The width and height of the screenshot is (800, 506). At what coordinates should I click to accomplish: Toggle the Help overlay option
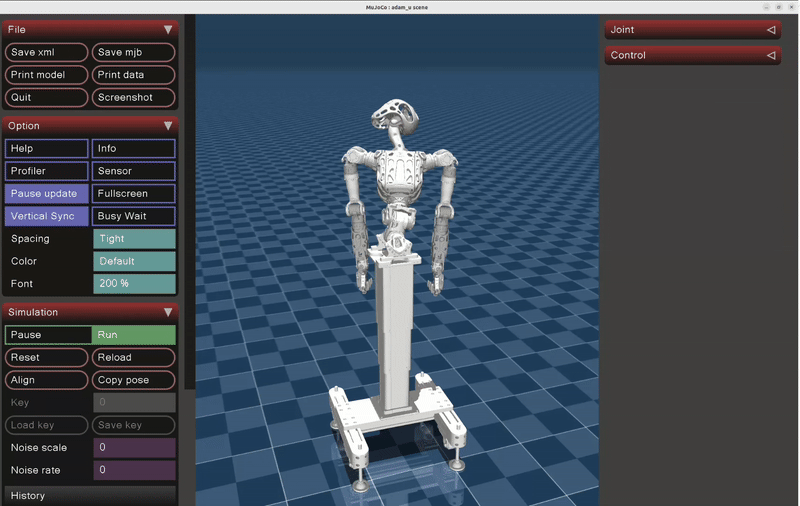(x=47, y=148)
